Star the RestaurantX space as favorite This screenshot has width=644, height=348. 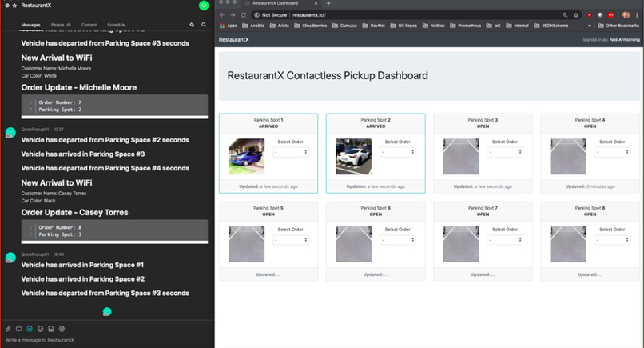point(15,6)
